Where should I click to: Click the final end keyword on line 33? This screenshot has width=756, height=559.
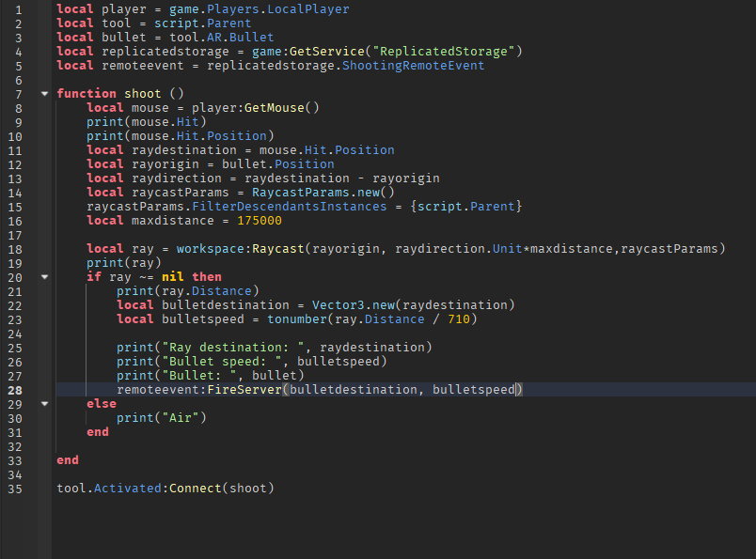(x=66, y=459)
